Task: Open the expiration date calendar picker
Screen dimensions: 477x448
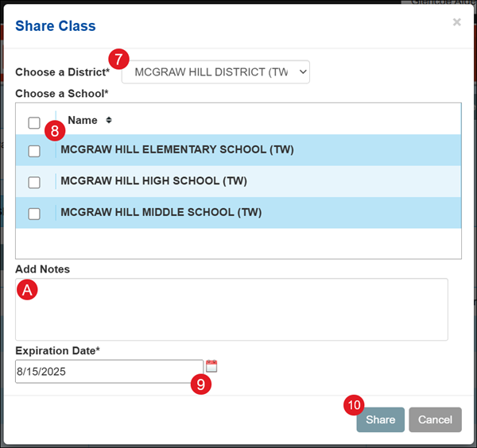Action: [x=211, y=366]
